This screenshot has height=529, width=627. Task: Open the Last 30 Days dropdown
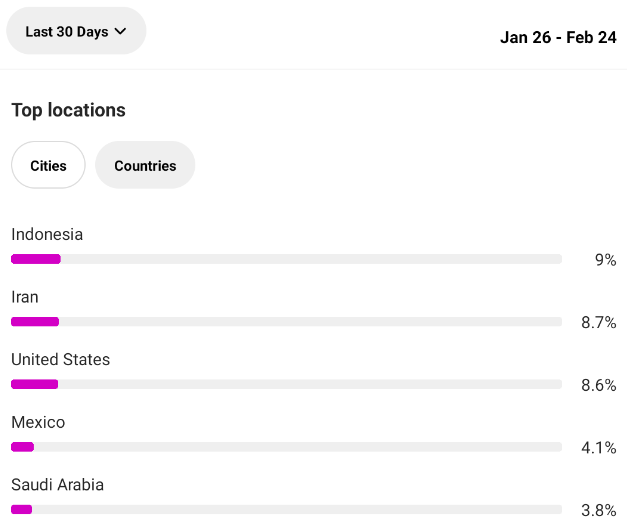tap(76, 31)
